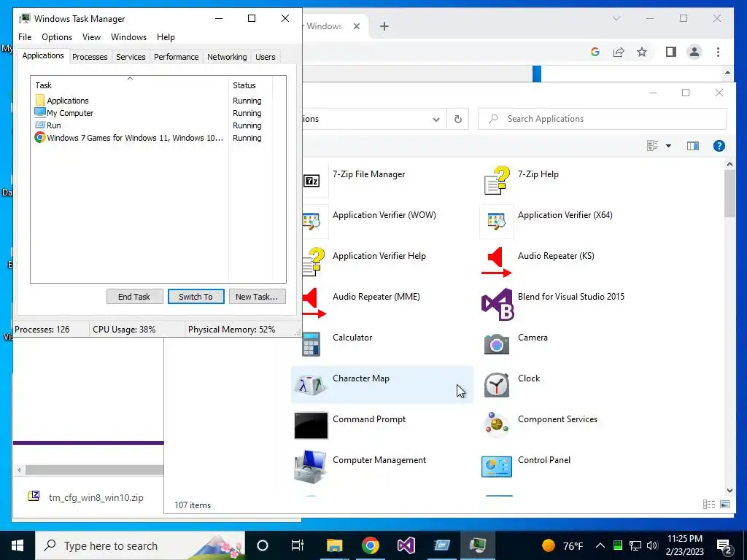This screenshot has height=560, width=747.
Task: Open Visual Studio from the taskbar
Action: (x=406, y=545)
